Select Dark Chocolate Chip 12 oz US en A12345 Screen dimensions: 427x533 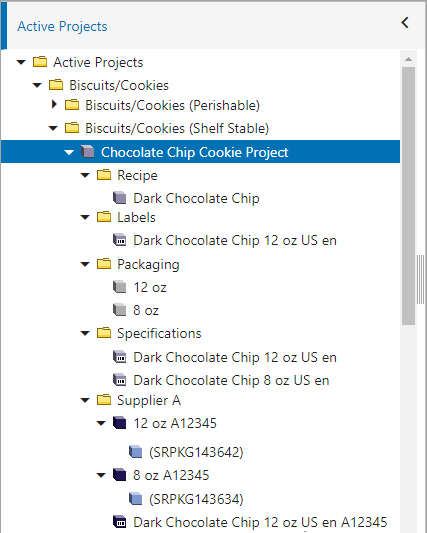pos(260,522)
